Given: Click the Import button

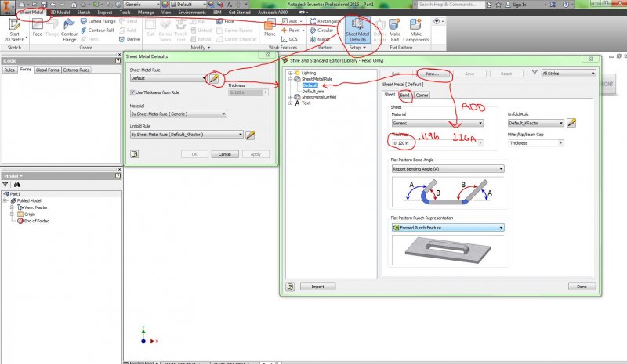Looking at the screenshot, I should pyautogui.click(x=318, y=287).
